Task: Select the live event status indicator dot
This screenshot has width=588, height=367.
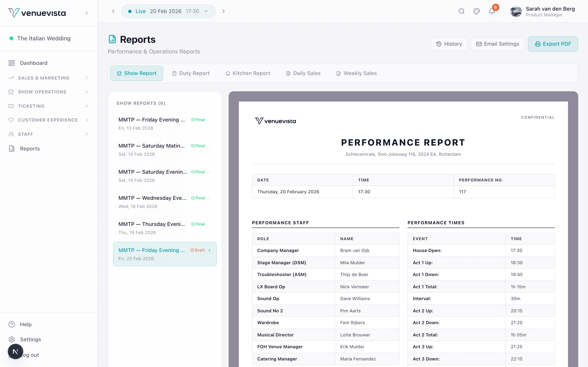Action: coord(130,11)
